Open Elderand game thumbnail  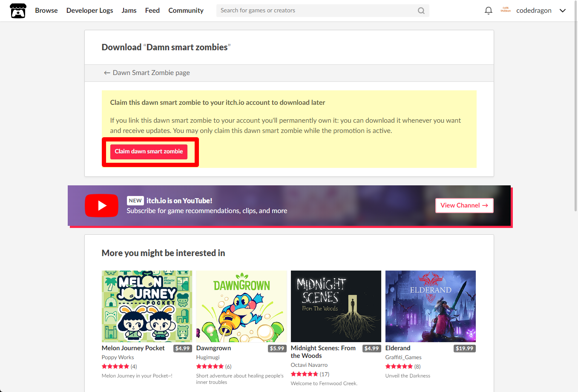(431, 306)
